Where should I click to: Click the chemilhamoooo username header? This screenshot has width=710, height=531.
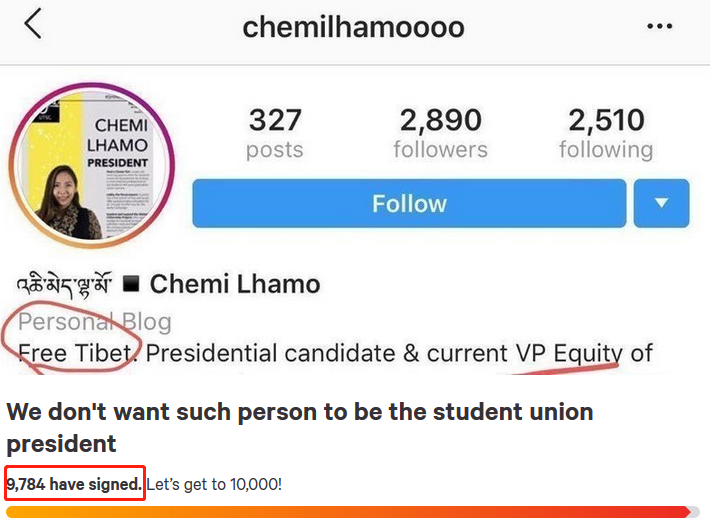point(353,27)
